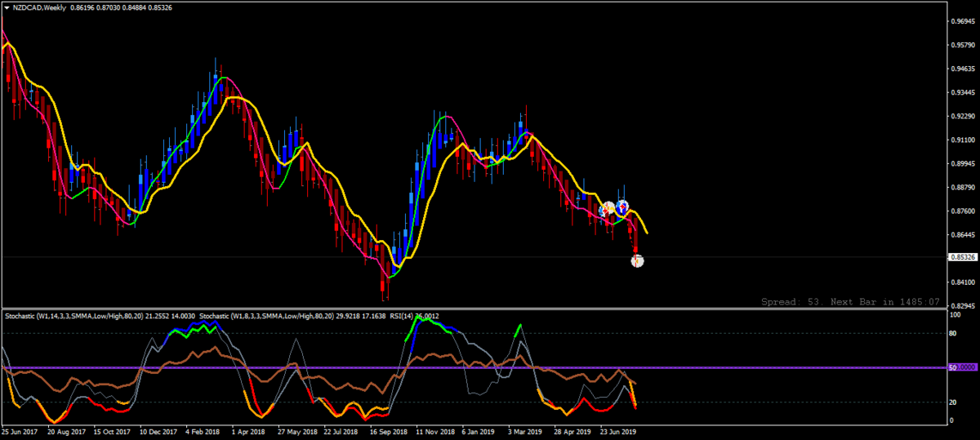Click the 20 level on the oscillator scale

953,402
